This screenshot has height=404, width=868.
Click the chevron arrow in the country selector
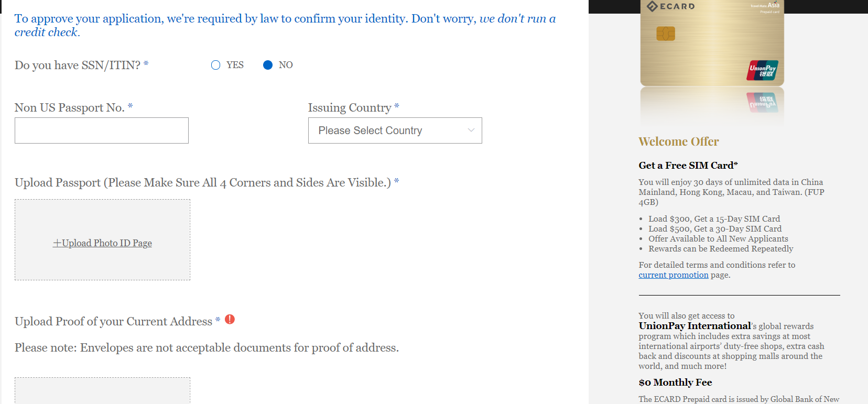coord(471,130)
